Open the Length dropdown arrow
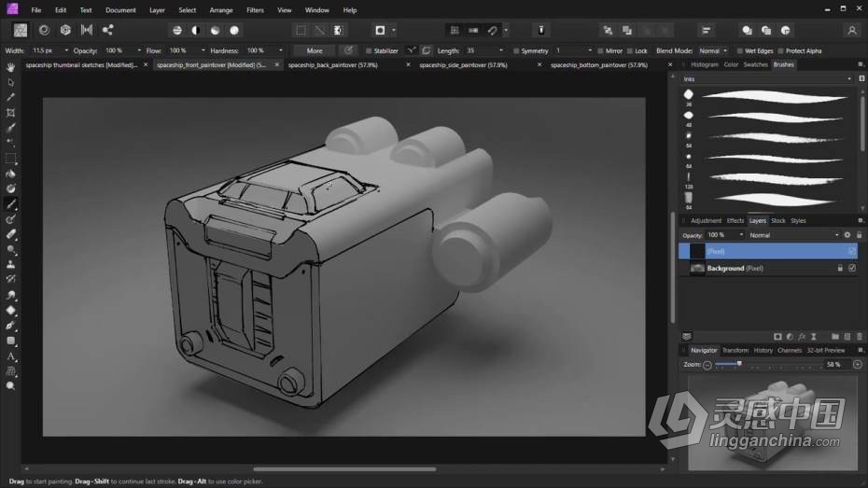Screen dimensions: 868x488 [501, 50]
